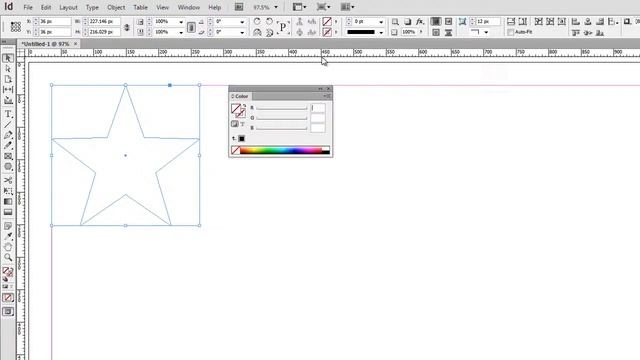
Task: Open the stroke weight 0 pt dropdown
Action: click(x=381, y=22)
